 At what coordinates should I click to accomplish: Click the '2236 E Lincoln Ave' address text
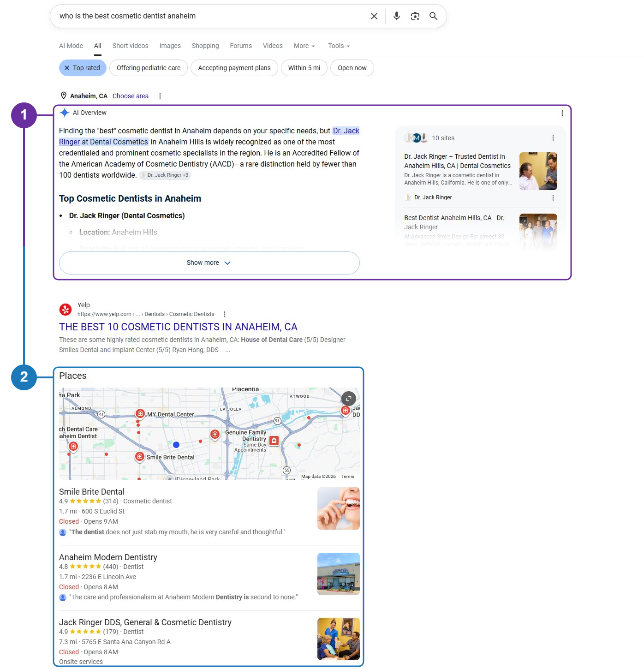(x=109, y=577)
